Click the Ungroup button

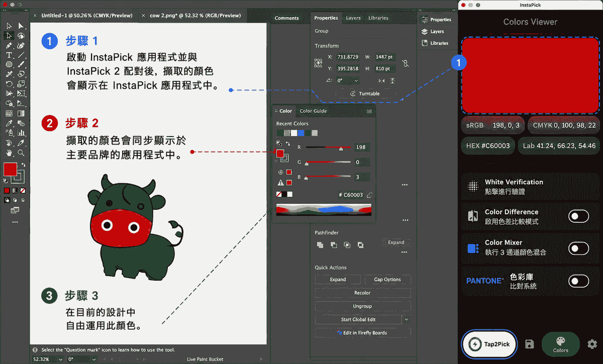coord(362,306)
